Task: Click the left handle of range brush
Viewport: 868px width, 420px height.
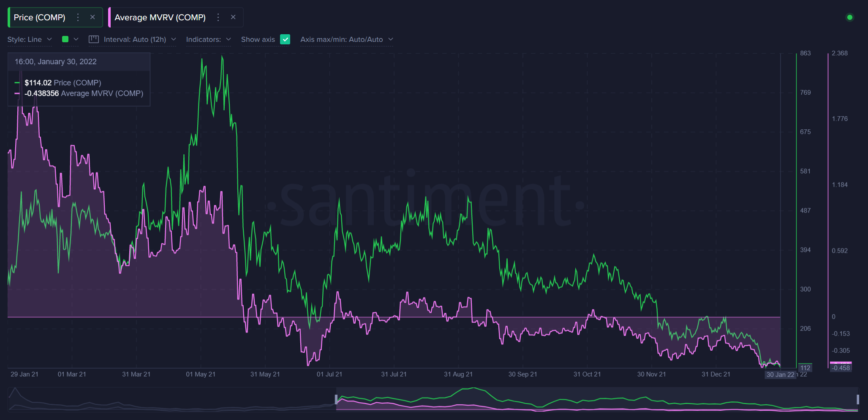Action: click(x=336, y=399)
